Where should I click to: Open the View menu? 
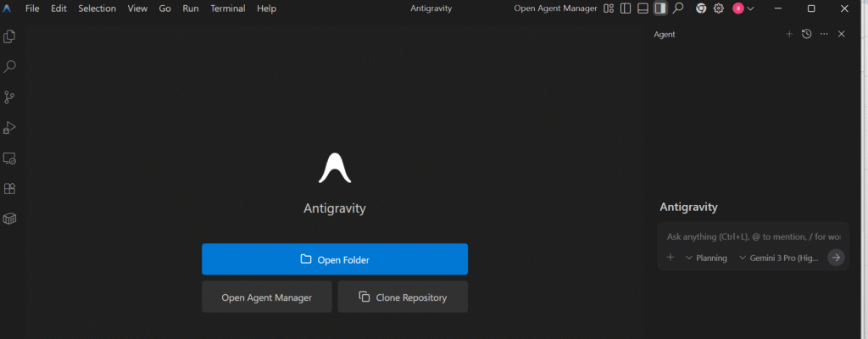[137, 8]
